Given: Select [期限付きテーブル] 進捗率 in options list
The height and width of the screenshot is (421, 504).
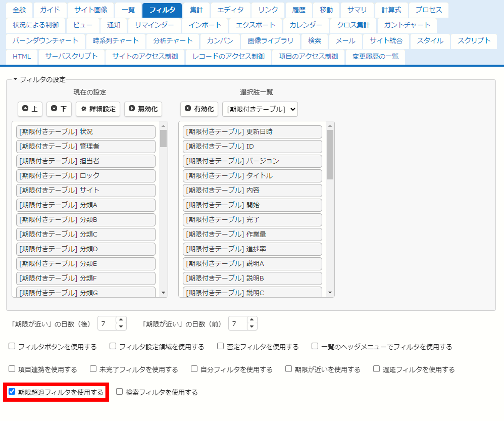Looking at the screenshot, I should point(252,249).
